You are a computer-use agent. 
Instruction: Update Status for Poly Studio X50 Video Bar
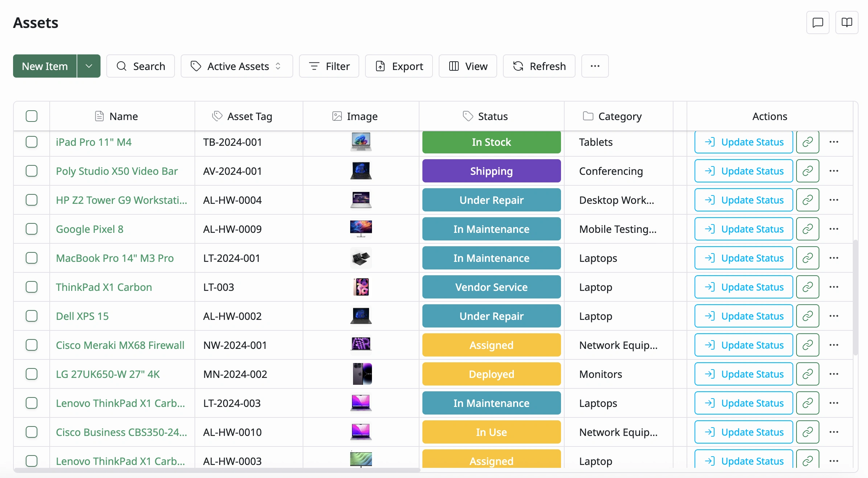(744, 171)
